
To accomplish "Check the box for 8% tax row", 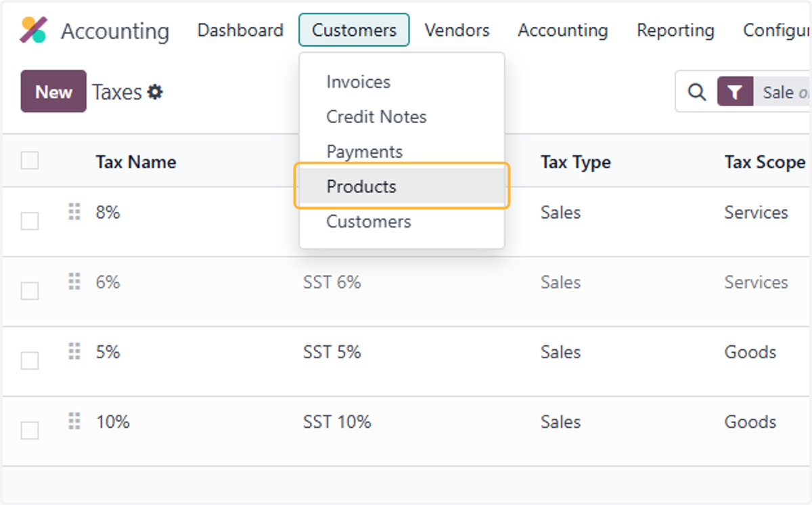I will click(30, 221).
